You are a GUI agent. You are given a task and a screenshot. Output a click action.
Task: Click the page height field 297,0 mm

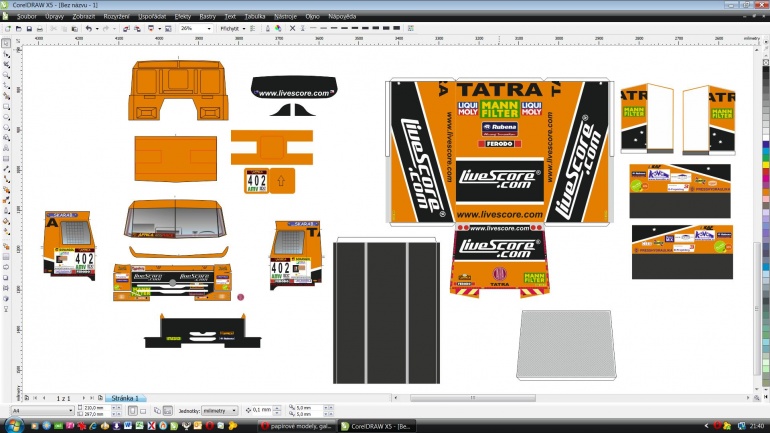coord(97,414)
